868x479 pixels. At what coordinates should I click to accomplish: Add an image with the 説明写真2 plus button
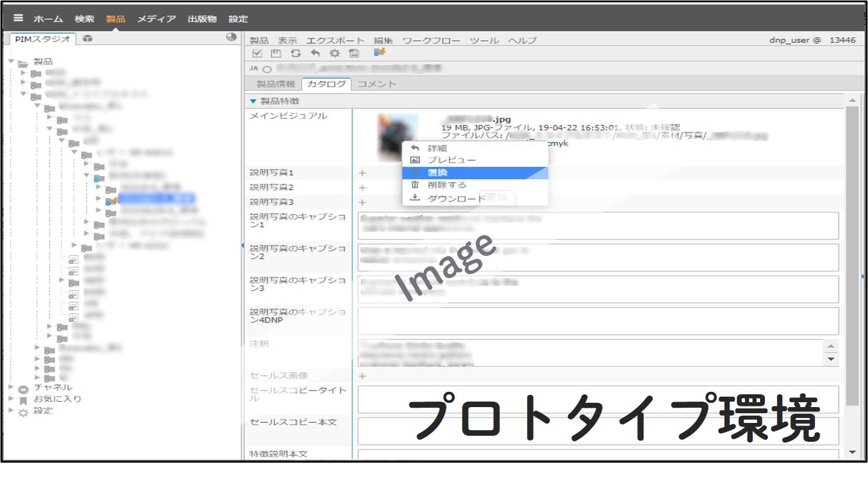click(362, 187)
